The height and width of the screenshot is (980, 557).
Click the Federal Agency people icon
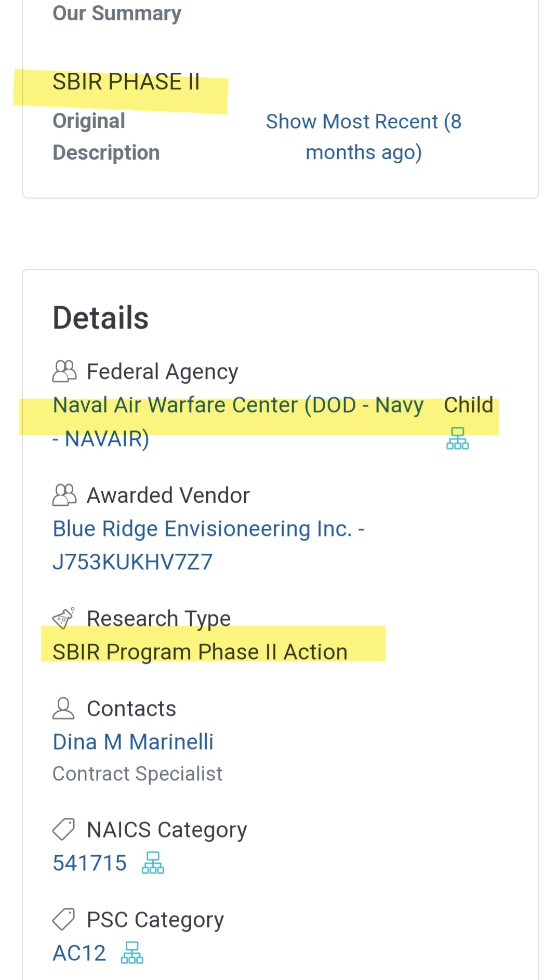[x=64, y=371]
